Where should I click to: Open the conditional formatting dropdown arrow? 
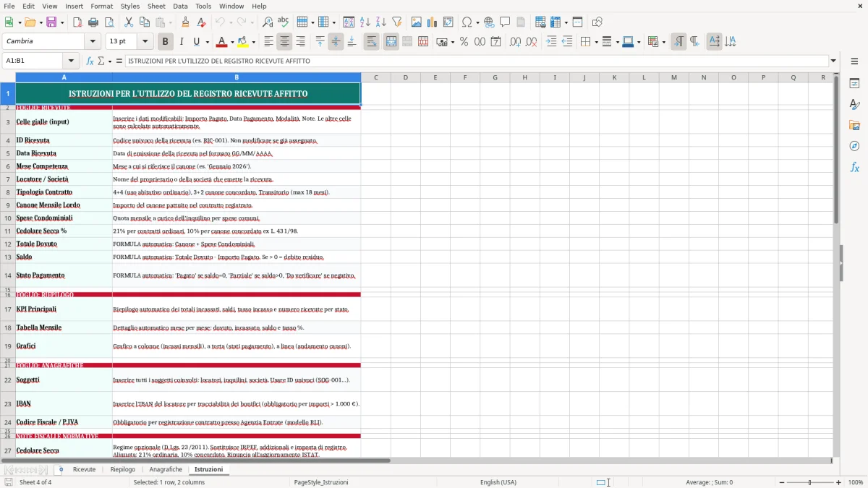pyautogui.click(x=663, y=42)
